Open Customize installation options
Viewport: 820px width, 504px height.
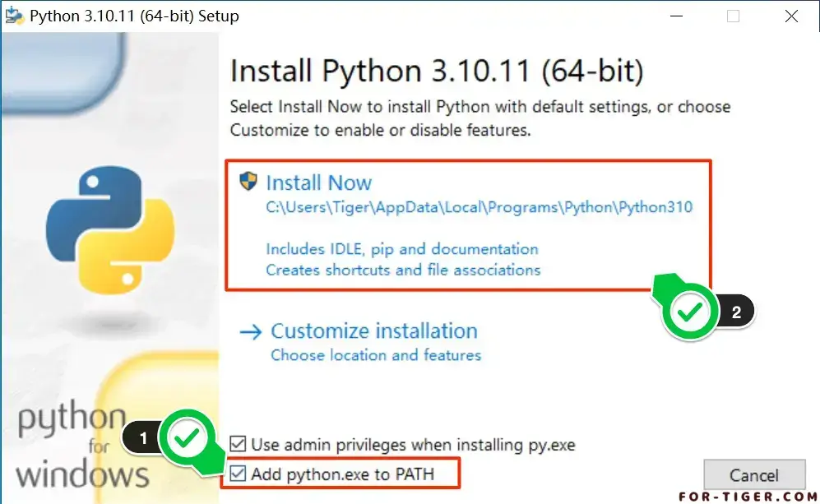pyautogui.click(x=374, y=331)
